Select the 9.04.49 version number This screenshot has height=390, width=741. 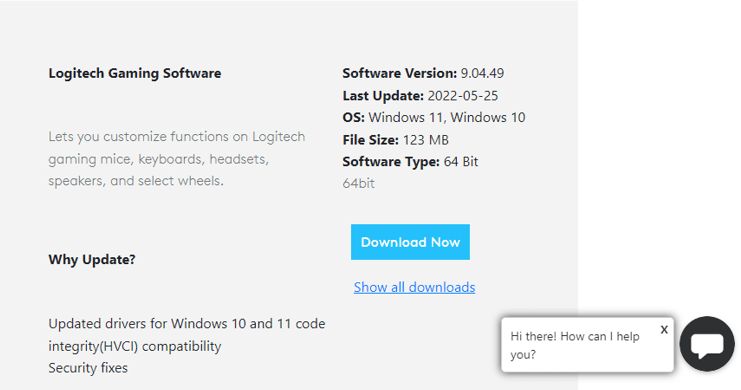[x=483, y=73]
